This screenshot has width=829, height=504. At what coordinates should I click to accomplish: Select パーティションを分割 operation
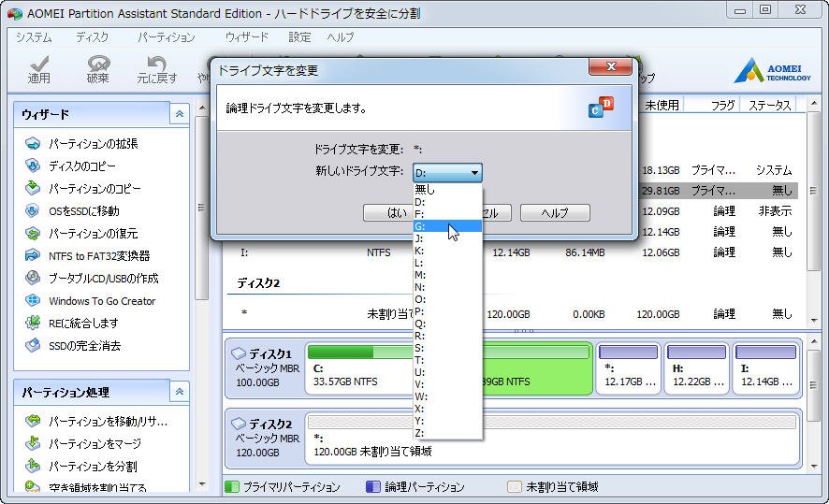[x=93, y=466]
